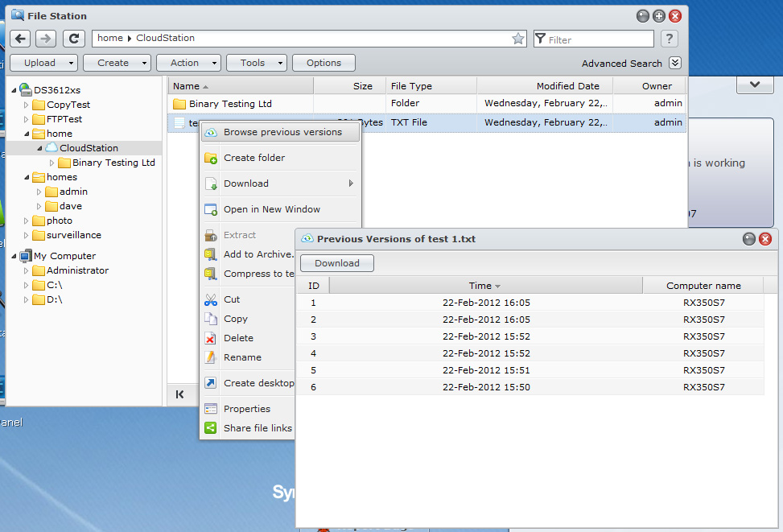Open Download submenu in context menu
The width and height of the screenshot is (783, 532).
point(280,184)
